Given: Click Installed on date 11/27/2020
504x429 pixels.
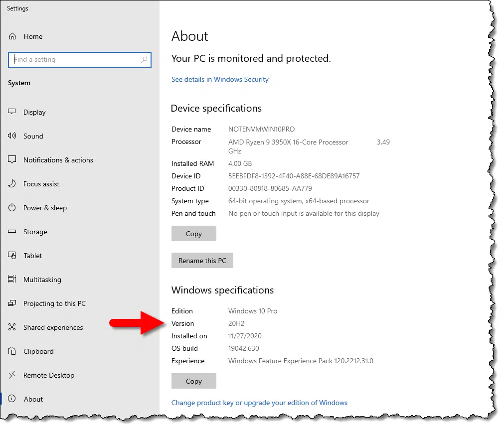Looking at the screenshot, I should [245, 336].
